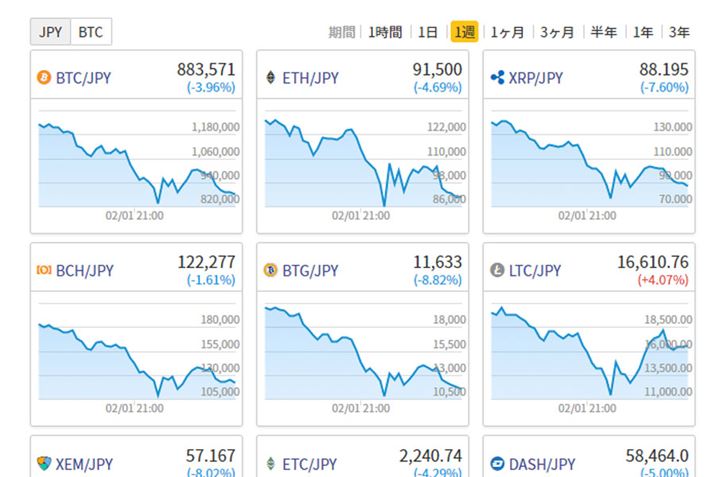Select the 1日 period option
This screenshot has width=715, height=477.
pyautogui.click(x=428, y=32)
